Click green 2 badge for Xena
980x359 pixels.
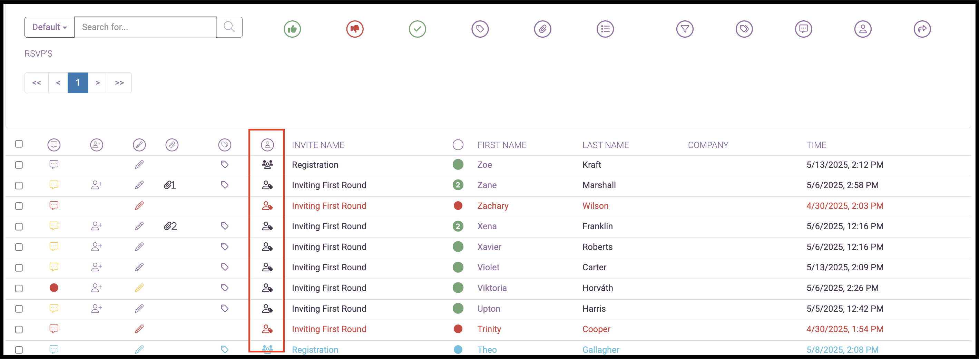pyautogui.click(x=458, y=226)
